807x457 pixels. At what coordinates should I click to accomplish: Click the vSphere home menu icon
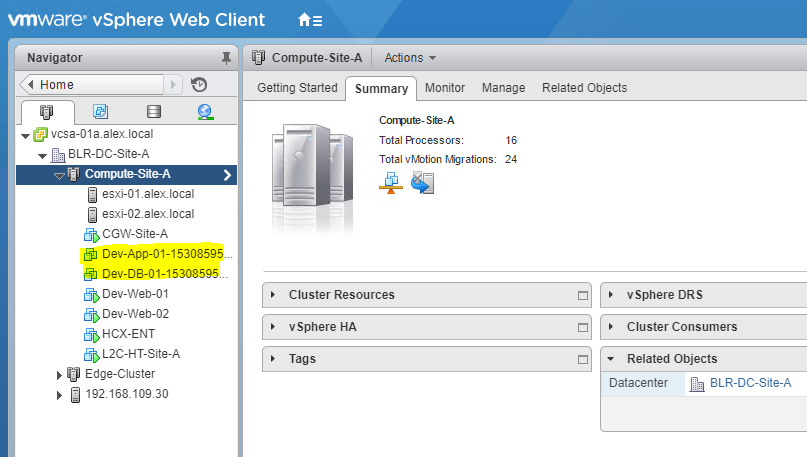(x=310, y=20)
